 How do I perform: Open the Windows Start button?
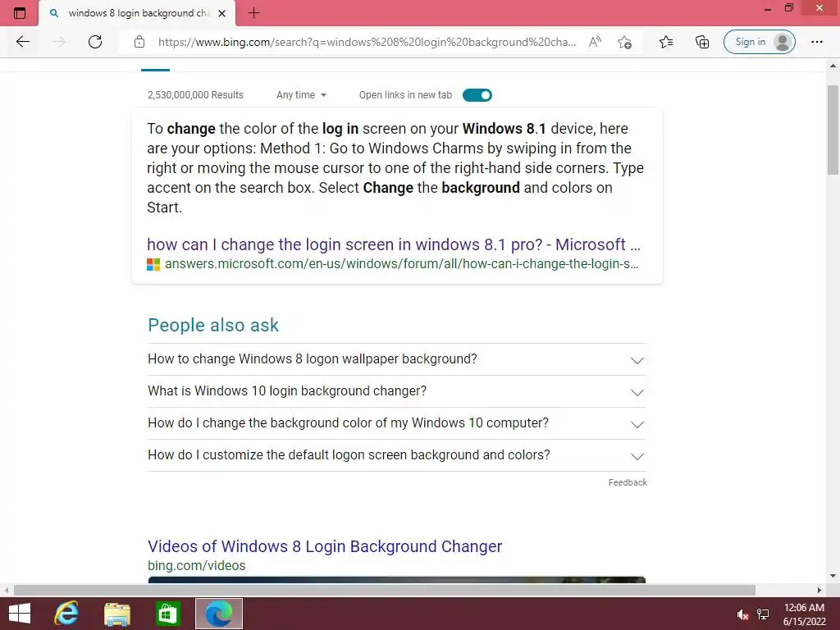point(20,614)
